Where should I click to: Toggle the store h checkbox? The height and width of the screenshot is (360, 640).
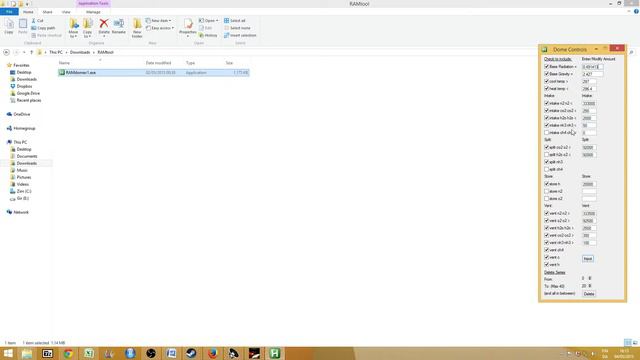click(x=547, y=184)
